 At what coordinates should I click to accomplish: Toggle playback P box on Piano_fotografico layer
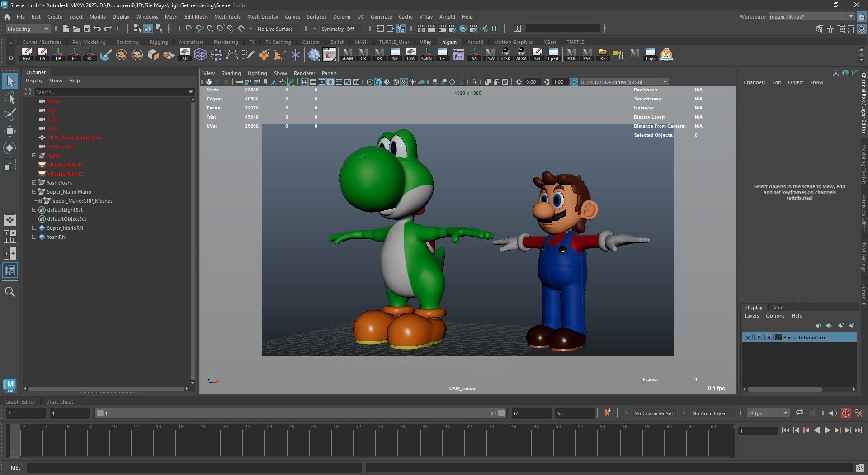759,337
